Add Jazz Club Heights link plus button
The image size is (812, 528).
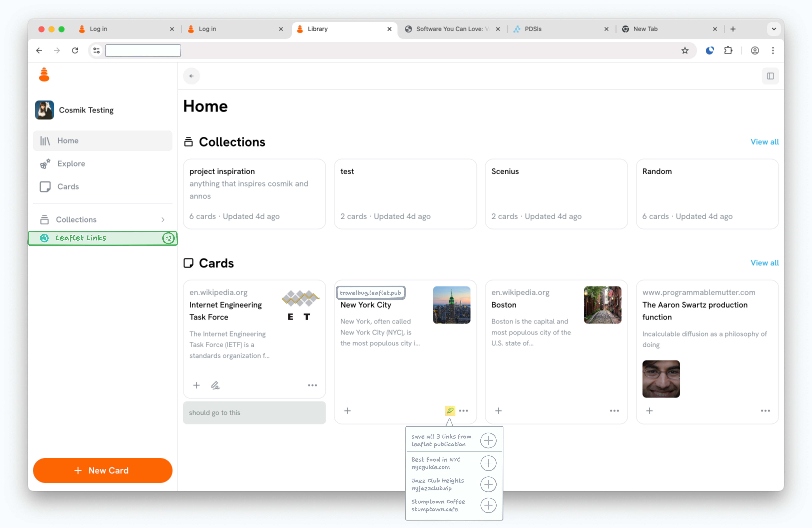pyautogui.click(x=488, y=484)
